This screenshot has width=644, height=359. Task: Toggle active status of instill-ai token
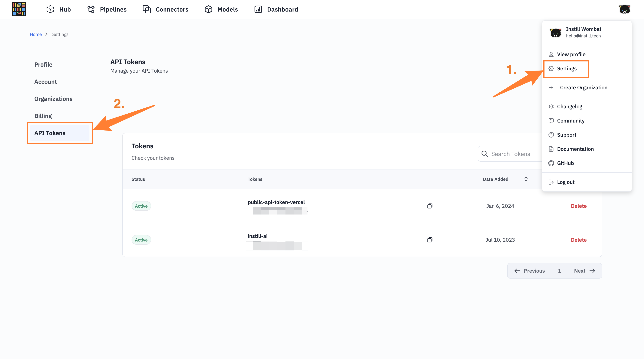pyautogui.click(x=141, y=239)
